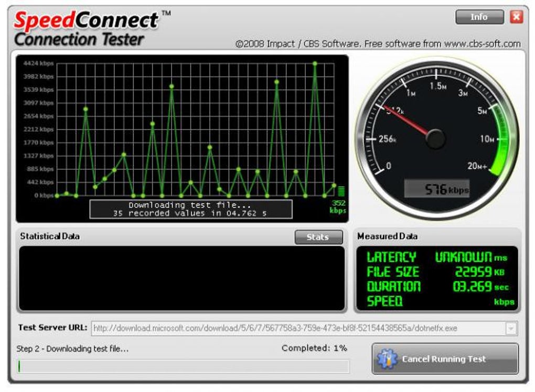Click the 4424 kbps axis label

tap(39, 63)
